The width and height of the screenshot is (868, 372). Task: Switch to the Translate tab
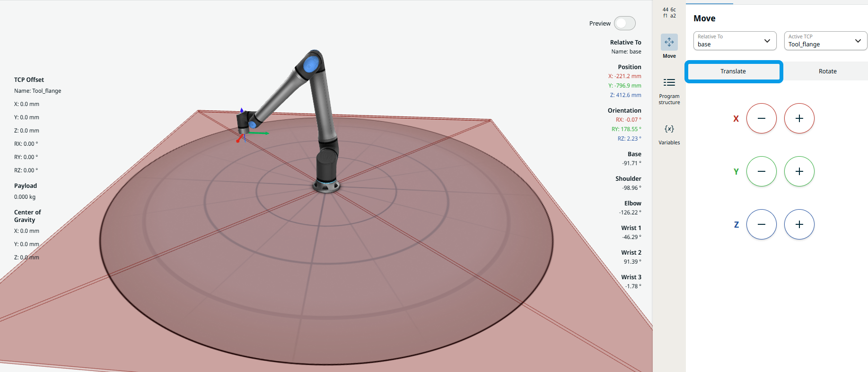[733, 71]
